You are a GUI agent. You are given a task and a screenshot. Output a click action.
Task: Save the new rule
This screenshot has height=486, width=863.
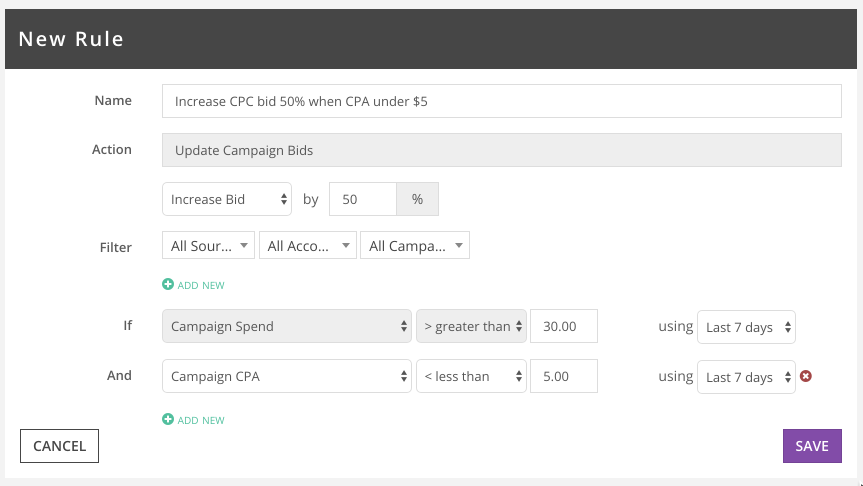point(812,446)
